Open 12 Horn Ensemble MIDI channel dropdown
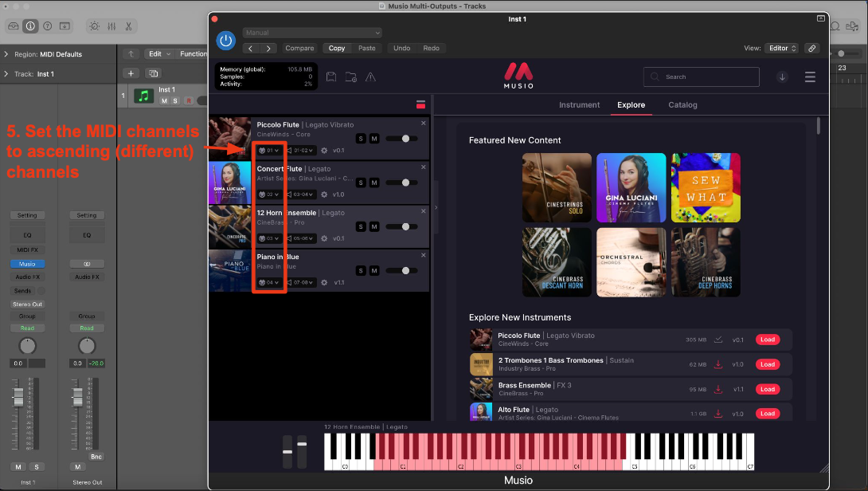 269,238
